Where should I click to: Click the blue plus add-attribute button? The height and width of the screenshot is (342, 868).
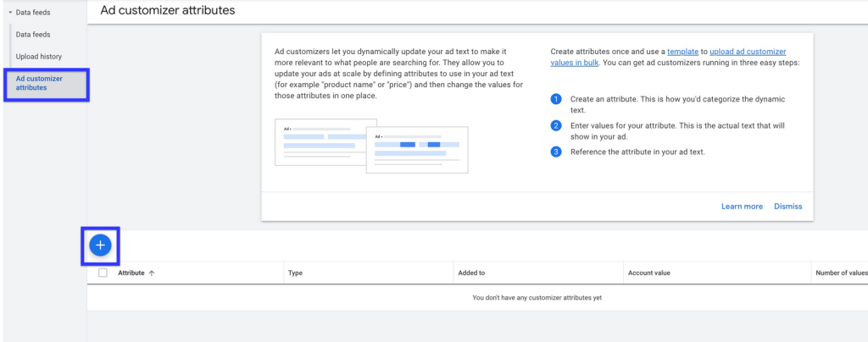pyautogui.click(x=100, y=245)
